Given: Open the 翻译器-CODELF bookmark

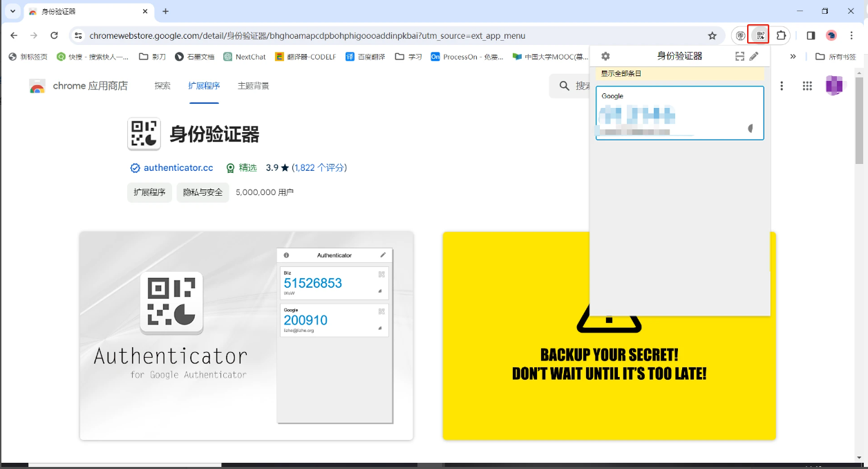Looking at the screenshot, I should (x=305, y=57).
